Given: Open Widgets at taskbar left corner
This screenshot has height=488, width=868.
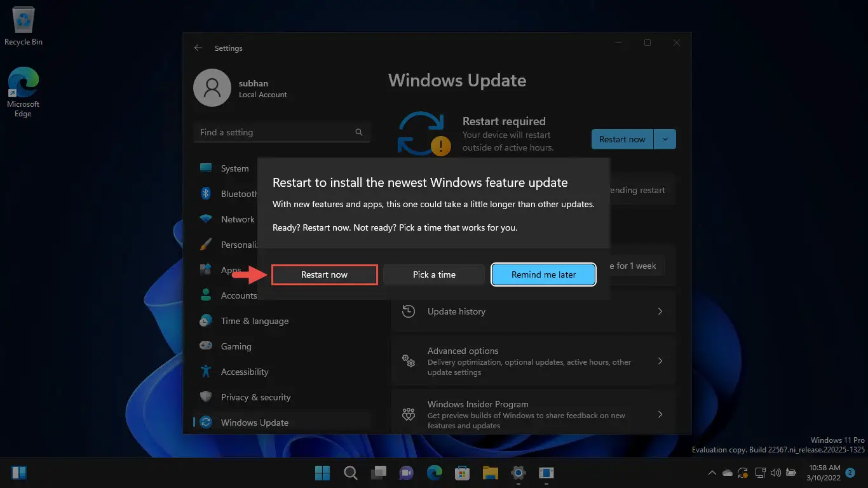Looking at the screenshot, I should (x=19, y=473).
